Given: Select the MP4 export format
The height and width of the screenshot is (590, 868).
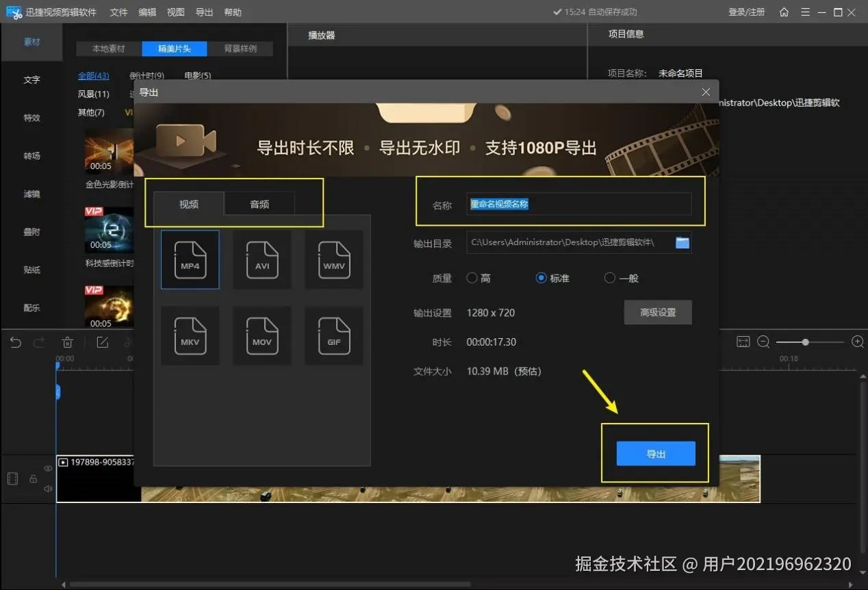Looking at the screenshot, I should tap(190, 259).
